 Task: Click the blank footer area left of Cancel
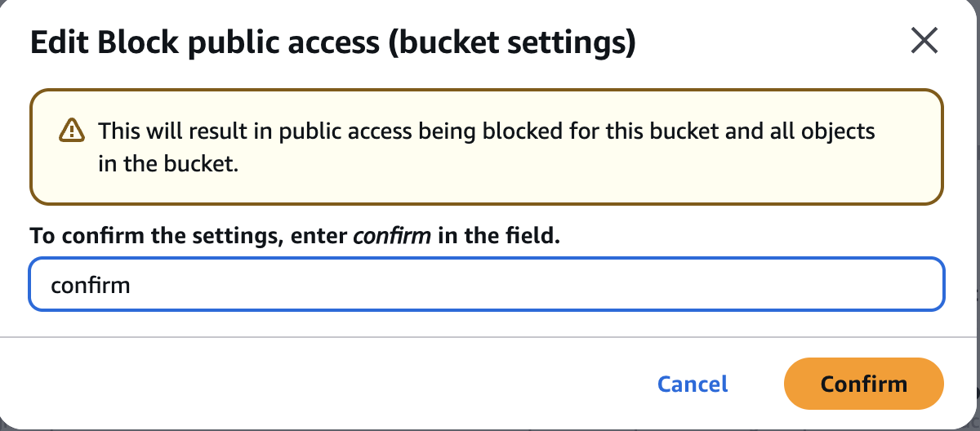point(327,384)
